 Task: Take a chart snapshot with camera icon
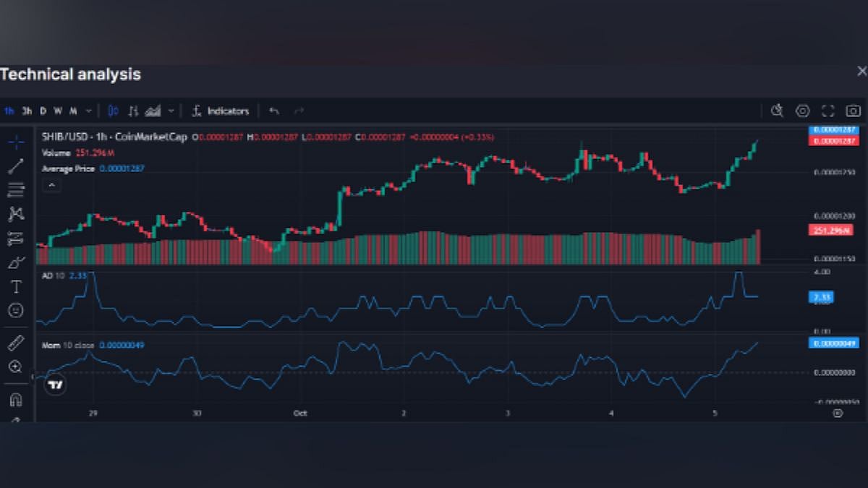[x=854, y=111]
